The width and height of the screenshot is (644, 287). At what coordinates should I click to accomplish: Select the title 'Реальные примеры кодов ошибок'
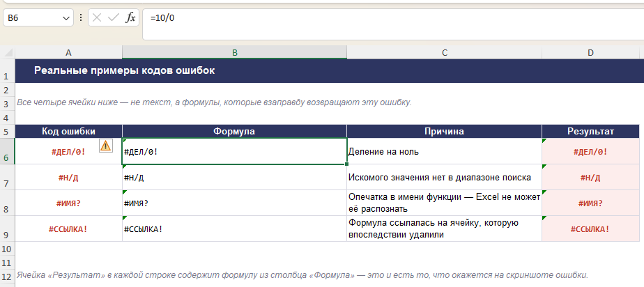124,70
